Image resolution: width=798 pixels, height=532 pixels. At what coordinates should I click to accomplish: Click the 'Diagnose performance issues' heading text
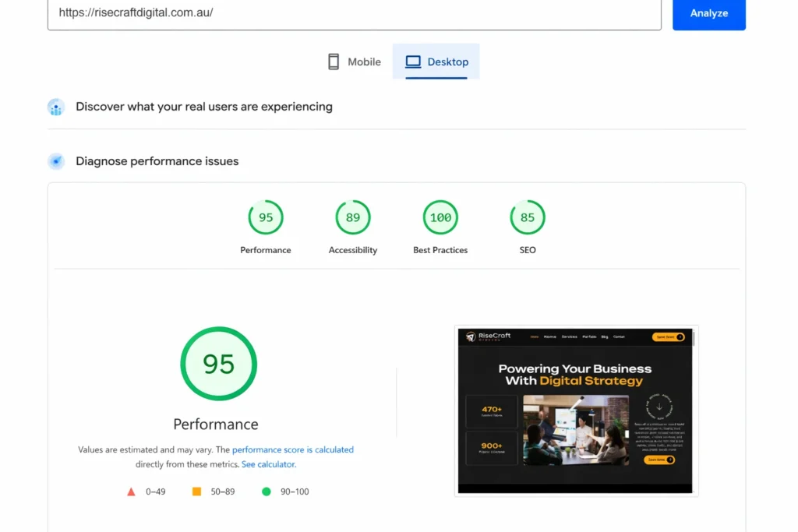[157, 161]
